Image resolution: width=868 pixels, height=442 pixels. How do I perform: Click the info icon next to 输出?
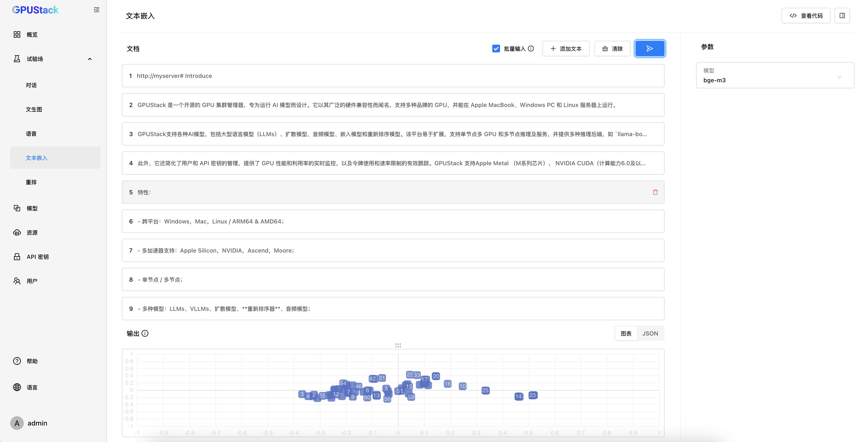pos(145,333)
